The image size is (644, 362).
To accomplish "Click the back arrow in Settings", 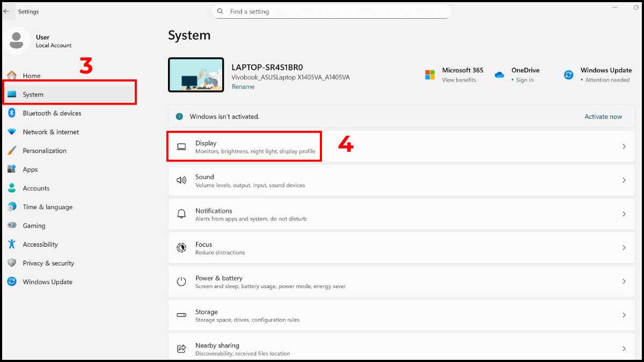I will (x=6, y=11).
